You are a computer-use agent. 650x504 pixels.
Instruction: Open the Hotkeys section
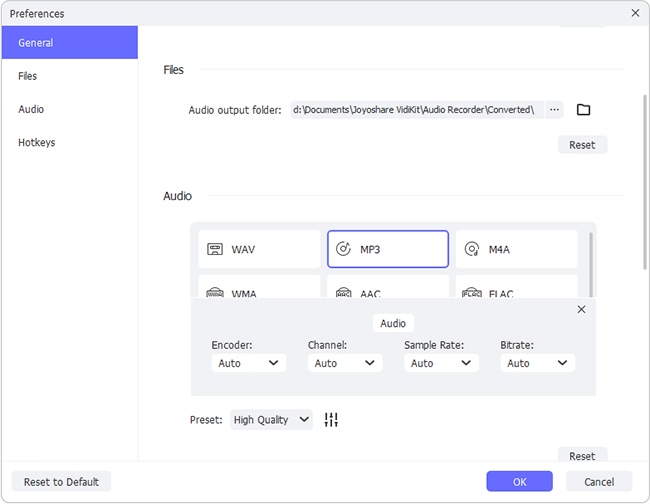(70, 142)
